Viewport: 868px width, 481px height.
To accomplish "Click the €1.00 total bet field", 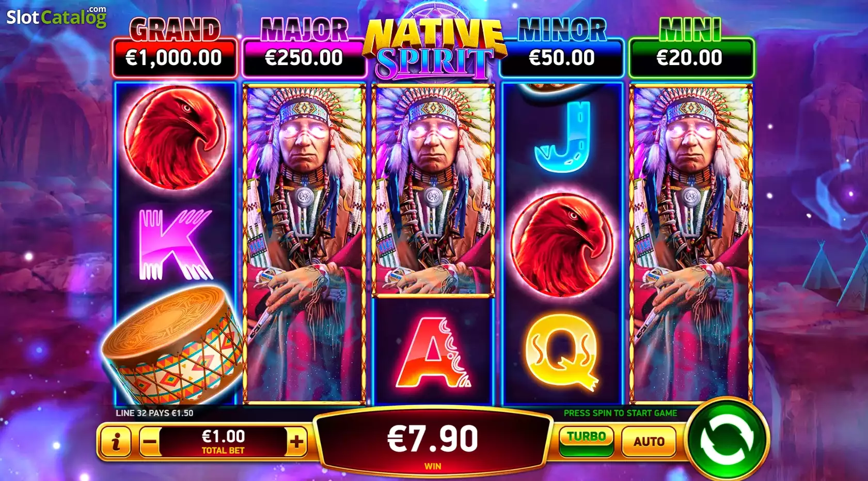I will [223, 442].
